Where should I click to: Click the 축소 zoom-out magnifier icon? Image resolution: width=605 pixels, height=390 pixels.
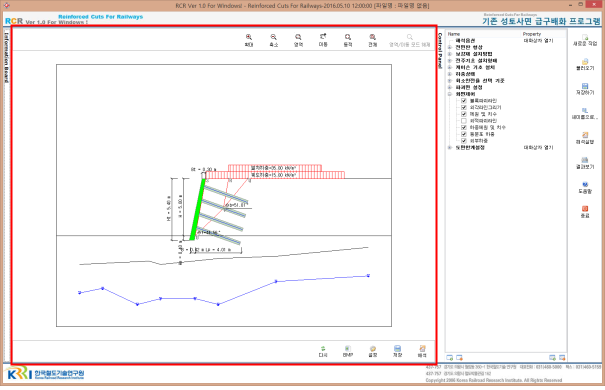(274, 37)
